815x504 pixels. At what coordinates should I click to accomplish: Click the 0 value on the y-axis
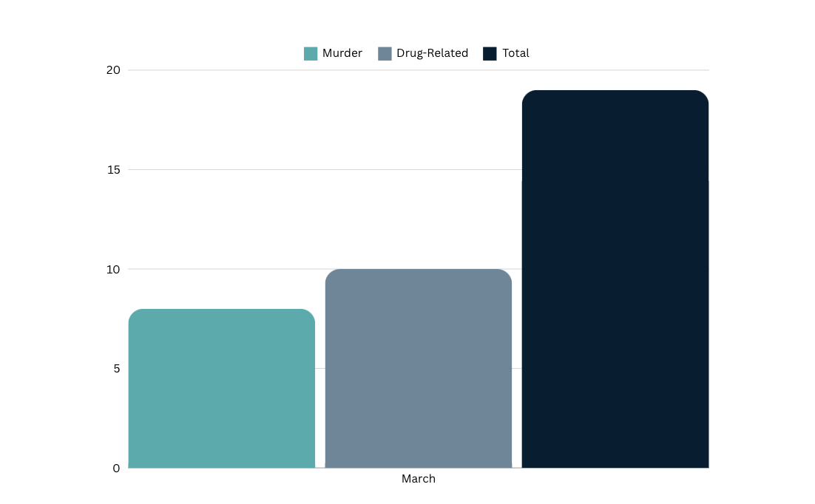click(x=116, y=469)
